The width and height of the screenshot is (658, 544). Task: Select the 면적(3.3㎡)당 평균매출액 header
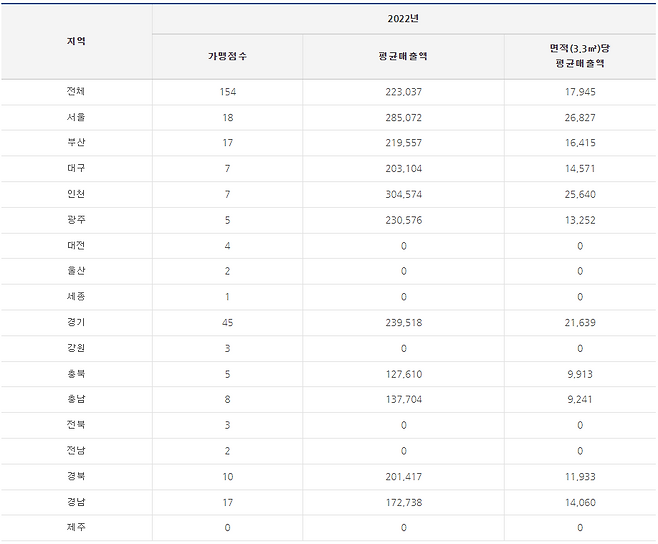(x=580, y=55)
